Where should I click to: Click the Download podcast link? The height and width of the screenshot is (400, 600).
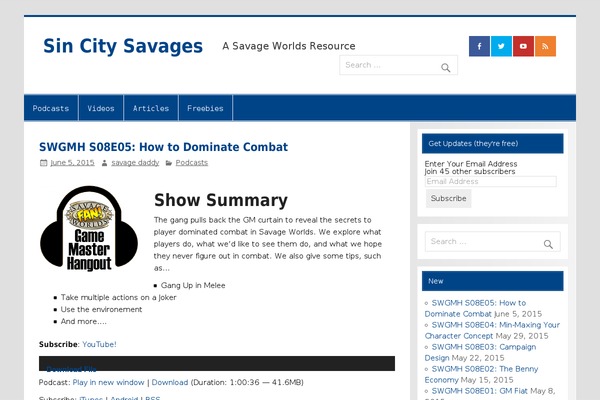(170, 382)
